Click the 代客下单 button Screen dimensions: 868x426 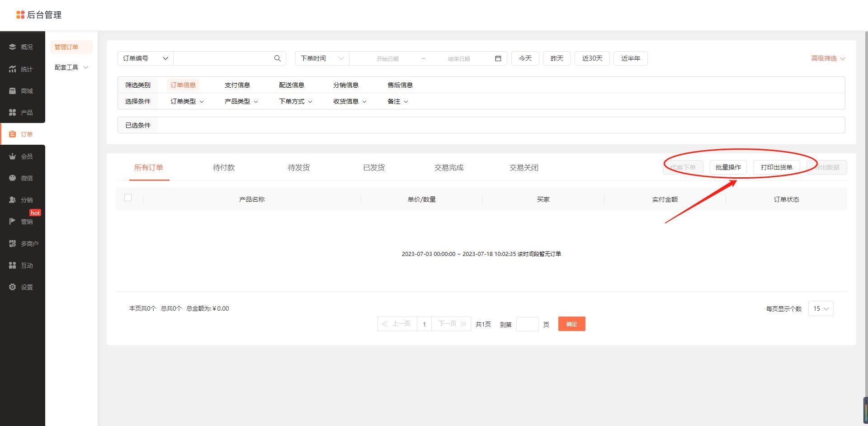pos(683,167)
